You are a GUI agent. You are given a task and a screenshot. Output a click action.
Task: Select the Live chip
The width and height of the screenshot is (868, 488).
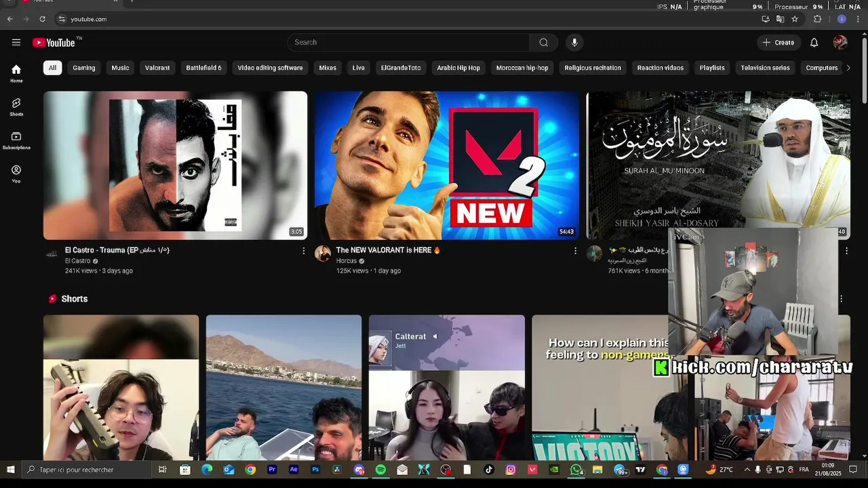[359, 68]
